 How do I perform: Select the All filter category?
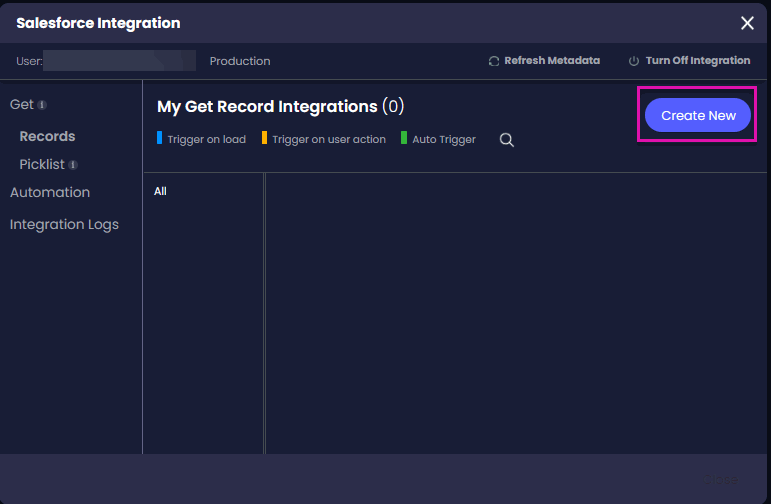(x=160, y=191)
